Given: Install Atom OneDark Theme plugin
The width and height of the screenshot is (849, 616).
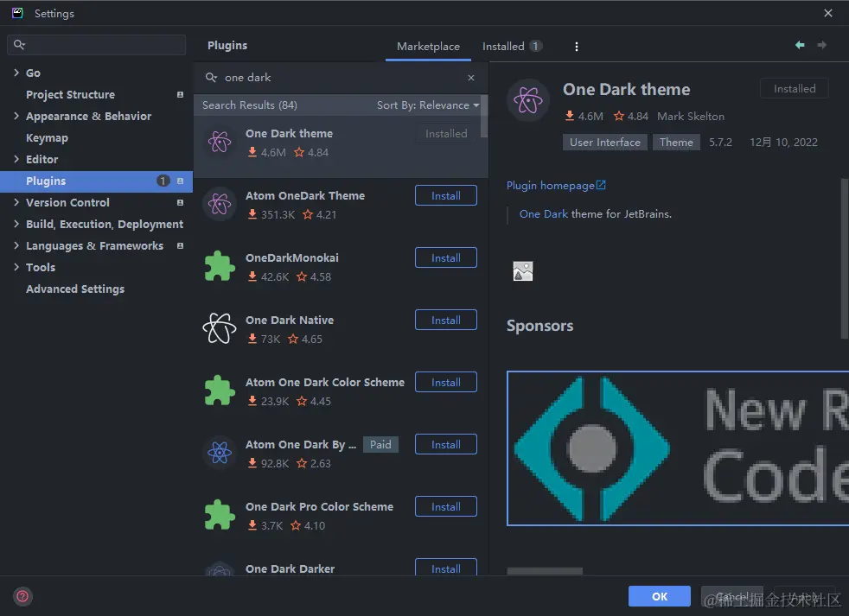Looking at the screenshot, I should click(445, 196).
